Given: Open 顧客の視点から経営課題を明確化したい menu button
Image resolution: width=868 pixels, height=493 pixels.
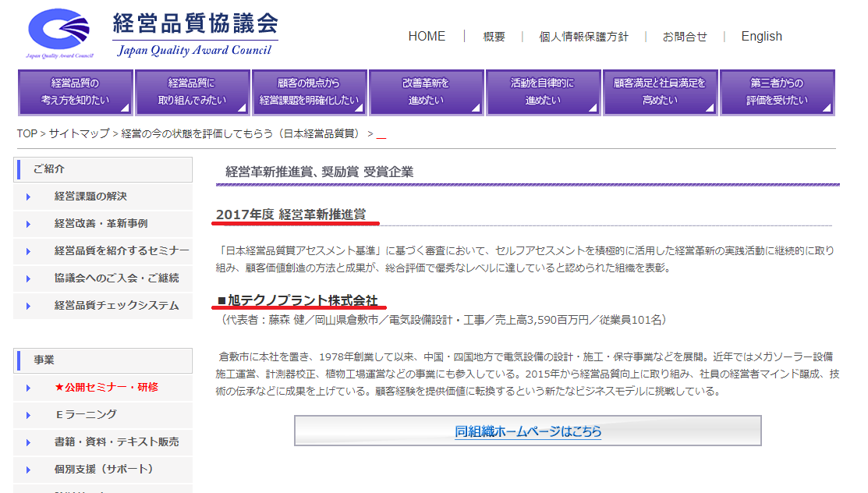Looking at the screenshot, I should click(x=310, y=92).
